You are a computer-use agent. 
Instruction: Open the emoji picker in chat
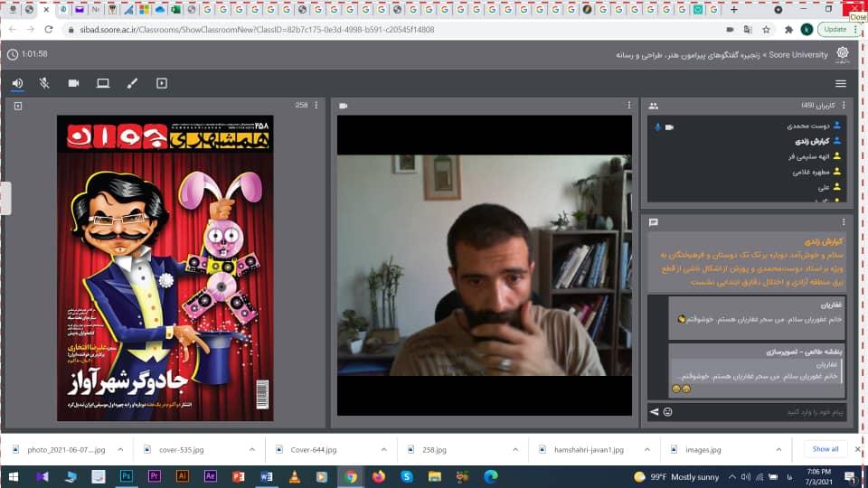667,412
